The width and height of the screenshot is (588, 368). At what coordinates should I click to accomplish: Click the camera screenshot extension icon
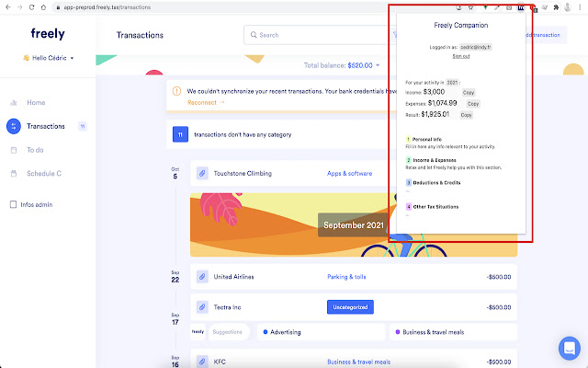(x=509, y=7)
